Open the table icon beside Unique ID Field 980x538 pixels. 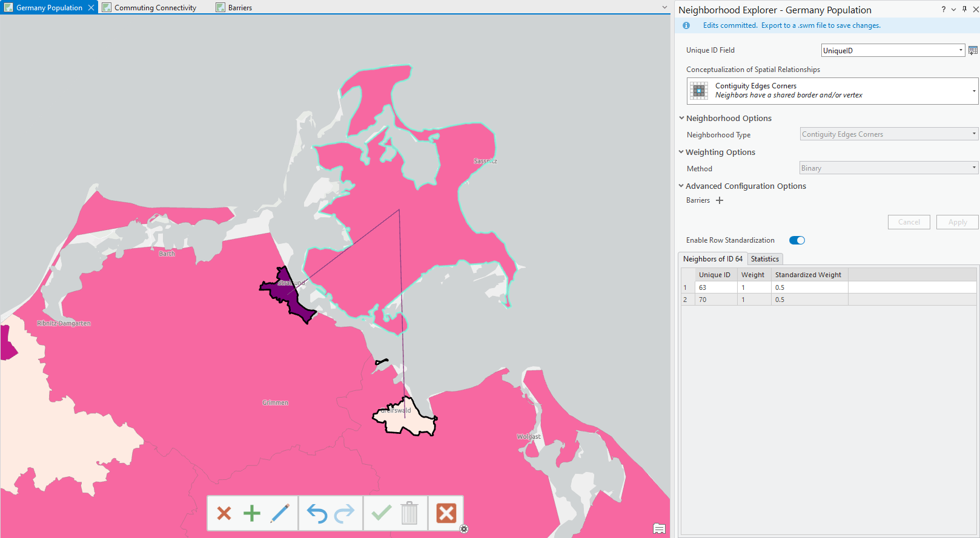click(973, 50)
